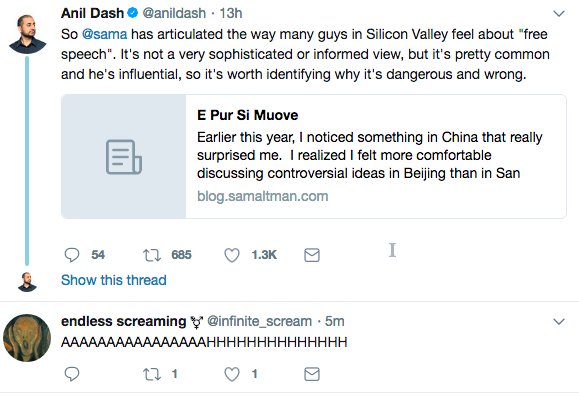Retweet Anil Dash's tweet

(x=152, y=255)
